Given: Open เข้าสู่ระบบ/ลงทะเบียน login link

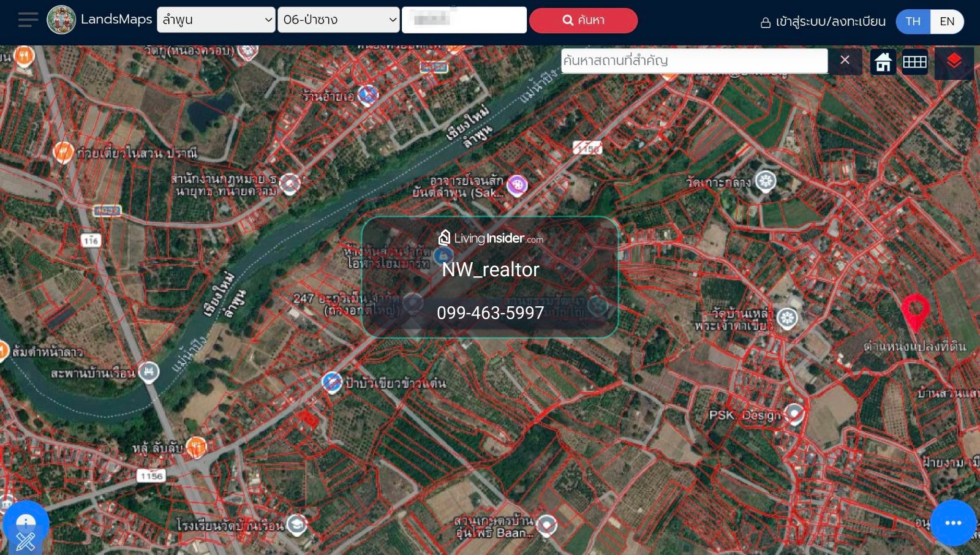Looking at the screenshot, I should pyautogui.click(x=823, y=22).
